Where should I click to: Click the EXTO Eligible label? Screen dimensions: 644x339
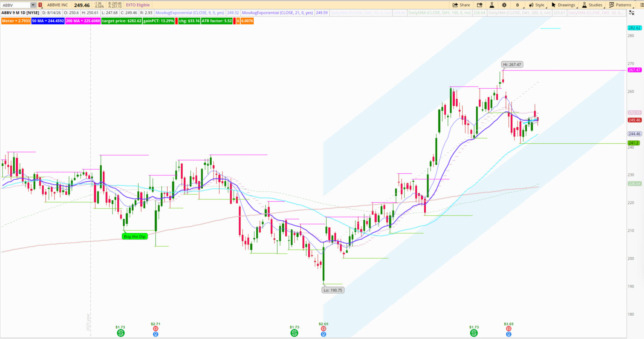coord(138,5)
